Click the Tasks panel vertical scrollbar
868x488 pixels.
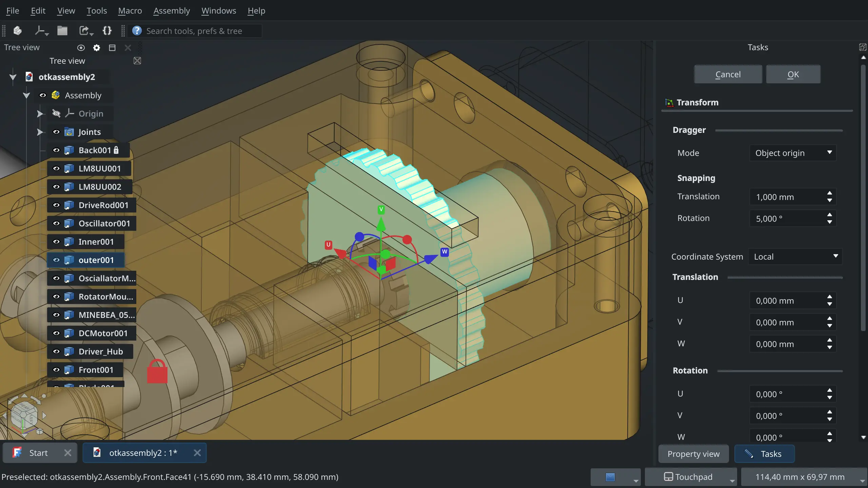tap(863, 198)
